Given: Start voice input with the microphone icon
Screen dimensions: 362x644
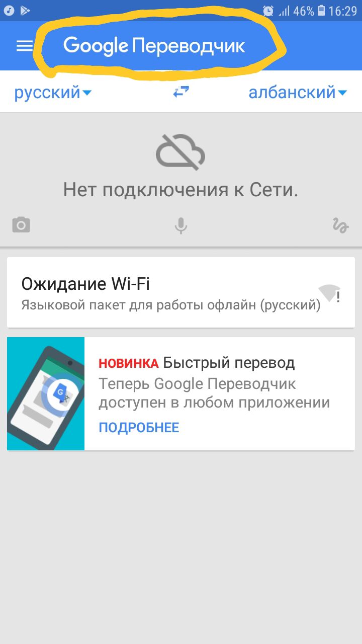Looking at the screenshot, I should 181,225.
